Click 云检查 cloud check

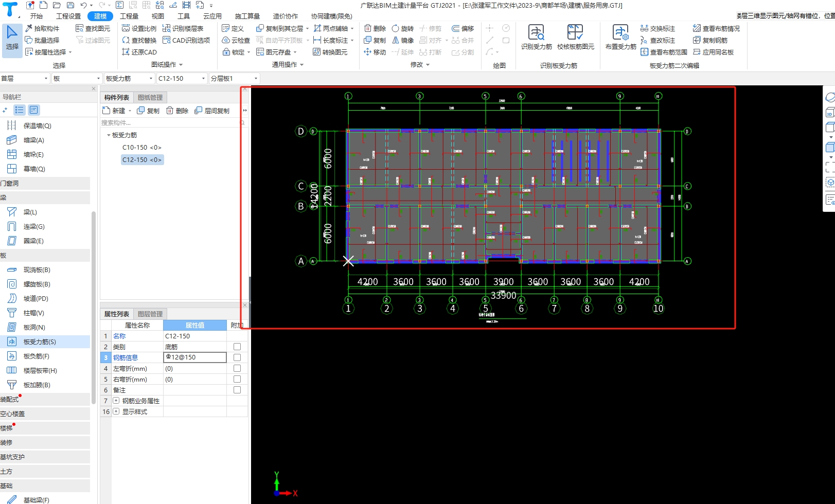click(236, 40)
